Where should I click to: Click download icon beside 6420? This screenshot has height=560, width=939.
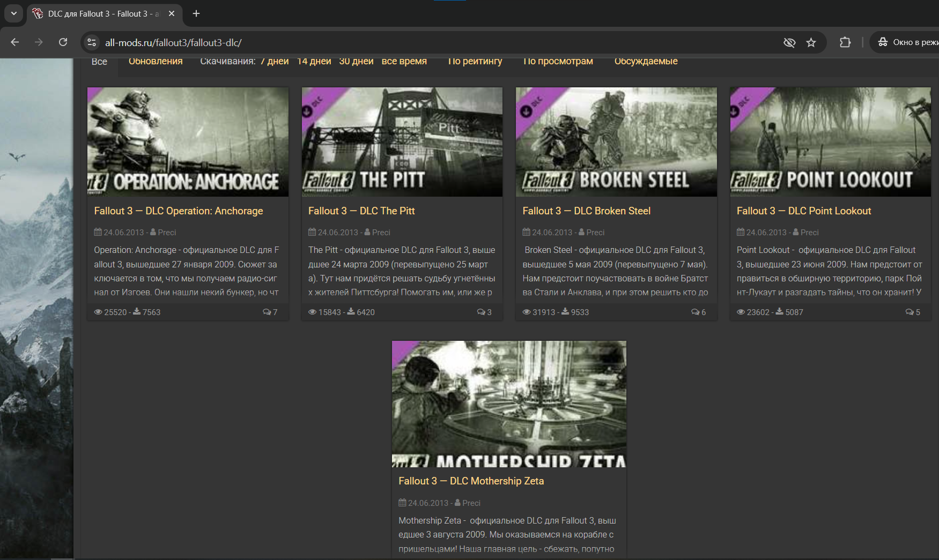click(x=351, y=311)
